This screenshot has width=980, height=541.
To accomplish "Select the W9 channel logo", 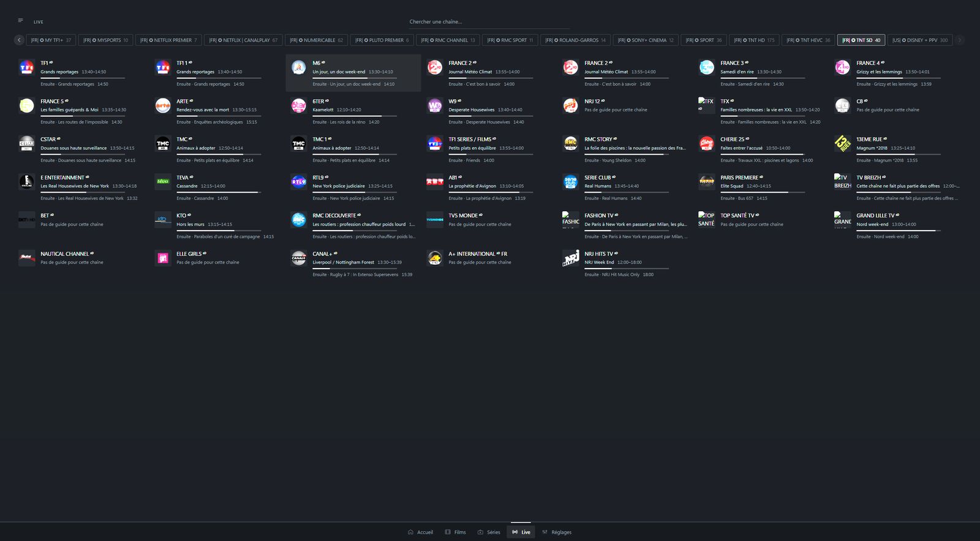I will (435, 105).
